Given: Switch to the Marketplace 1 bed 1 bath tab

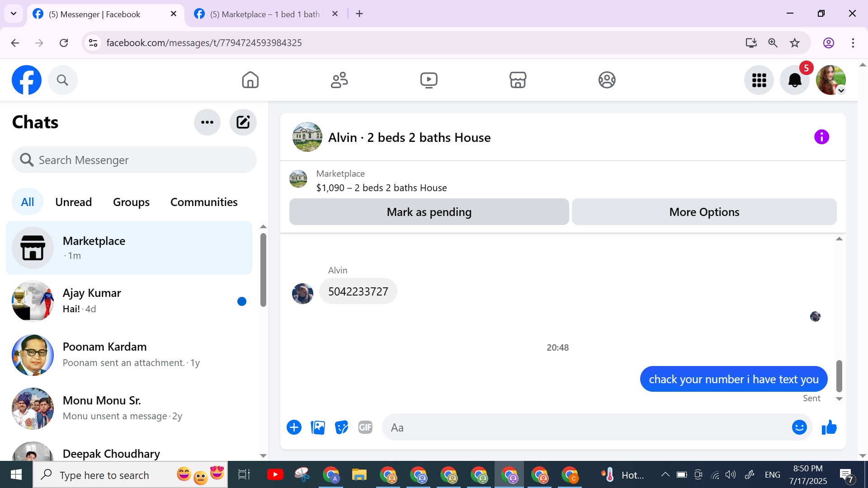Looking at the screenshot, I should tap(266, 14).
